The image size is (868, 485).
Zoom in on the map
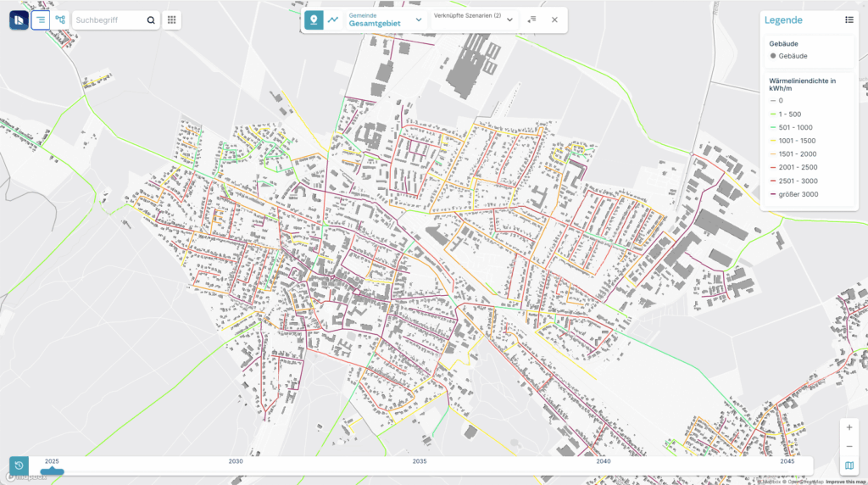[x=849, y=428]
